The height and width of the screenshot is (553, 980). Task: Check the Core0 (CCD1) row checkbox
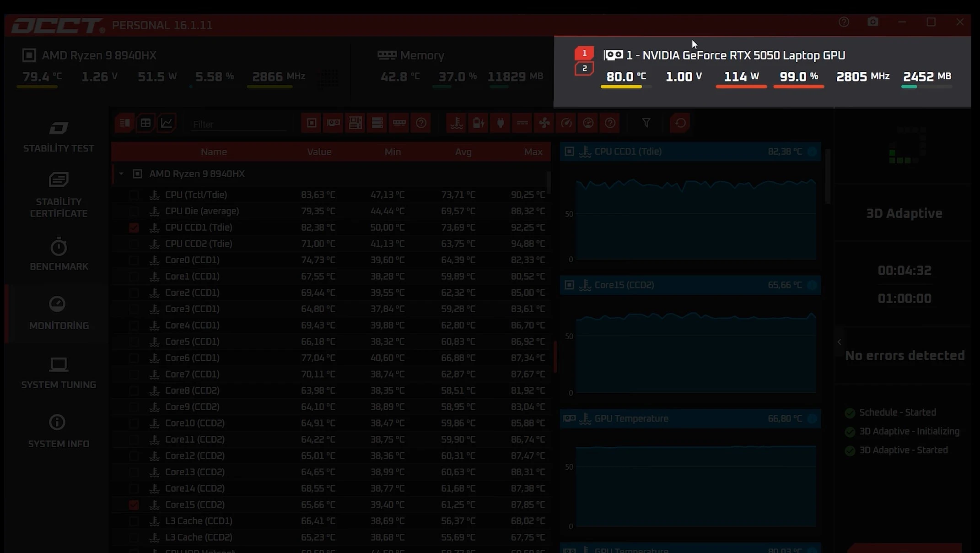tap(134, 260)
